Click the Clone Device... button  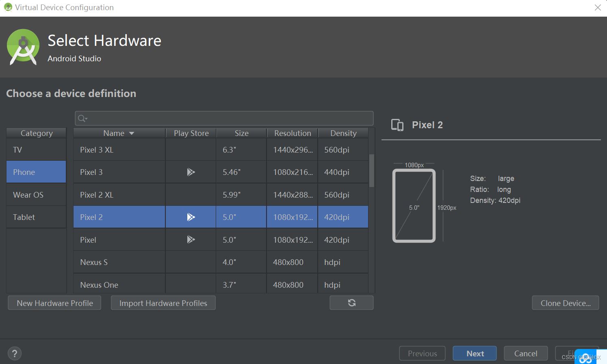(x=566, y=303)
